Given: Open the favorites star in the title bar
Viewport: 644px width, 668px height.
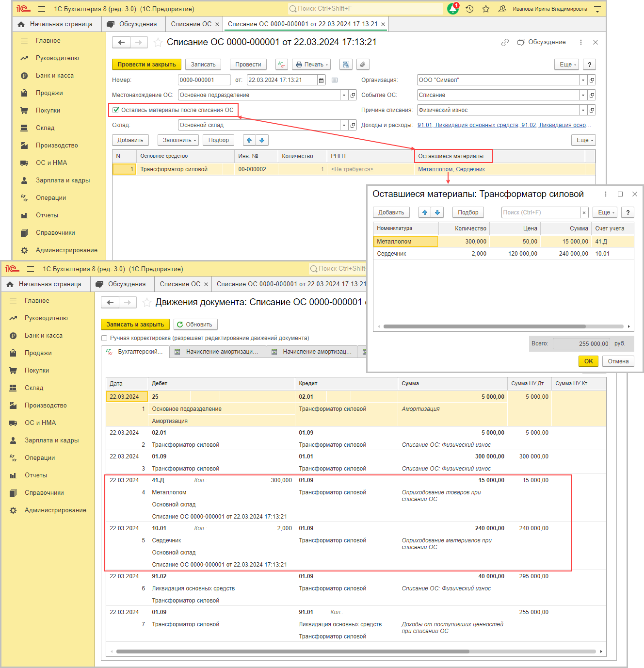Looking at the screenshot, I should click(x=486, y=9).
